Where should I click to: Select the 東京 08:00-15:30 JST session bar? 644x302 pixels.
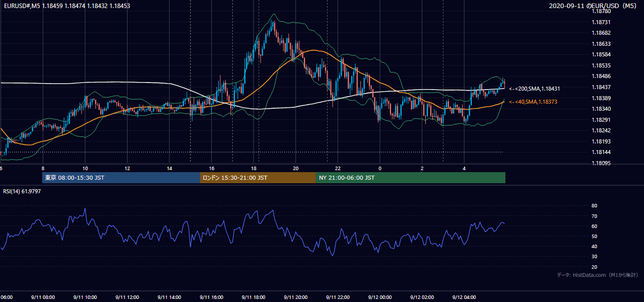point(121,178)
